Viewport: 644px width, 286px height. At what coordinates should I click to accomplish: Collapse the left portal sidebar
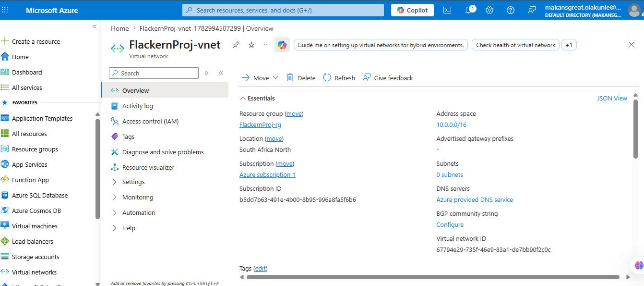pyautogui.click(x=95, y=26)
